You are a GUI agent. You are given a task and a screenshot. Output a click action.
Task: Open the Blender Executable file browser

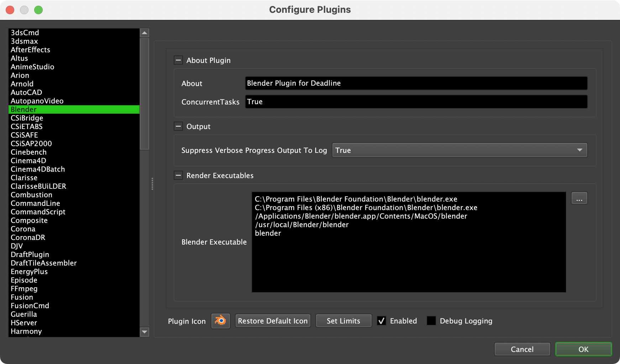579,198
